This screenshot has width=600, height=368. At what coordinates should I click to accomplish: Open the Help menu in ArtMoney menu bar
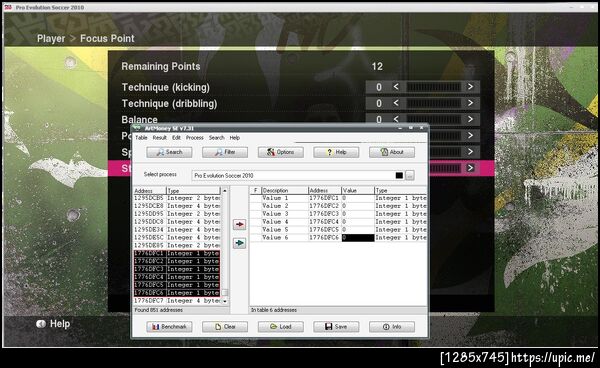click(235, 138)
